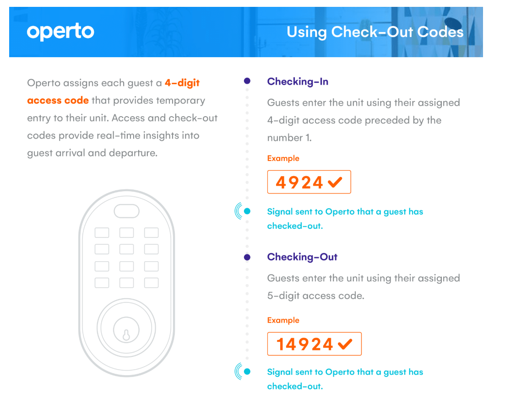Click the round deadbolt thumb-turn on the lock
Image resolution: width=532 pixels, height=393 pixels.
pyautogui.click(x=126, y=328)
